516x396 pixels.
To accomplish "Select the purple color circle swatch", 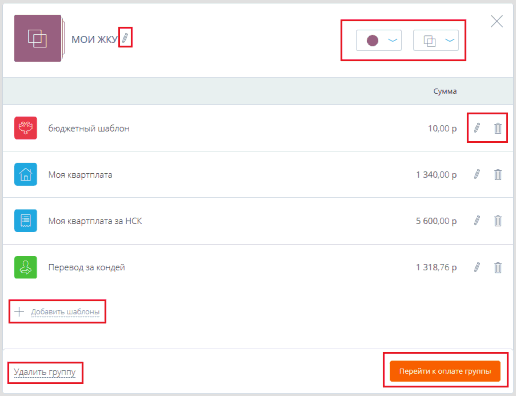I will pos(372,40).
